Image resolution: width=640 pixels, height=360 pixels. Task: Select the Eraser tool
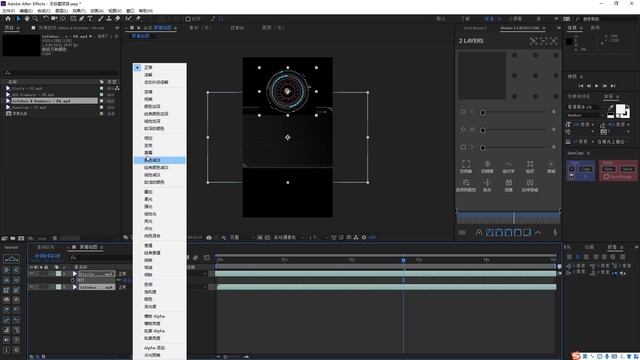click(x=118, y=19)
